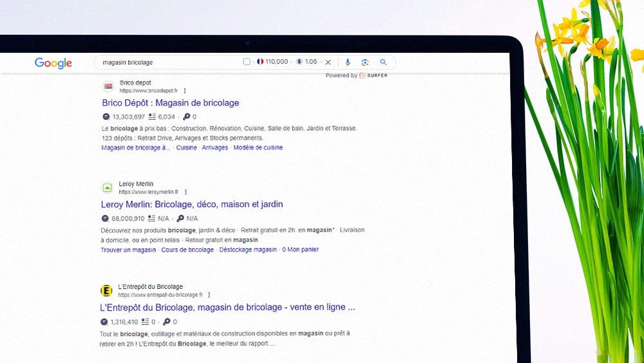Click the key icon in the Leroy Merlin row
Image resolution: width=644 pixels, height=363 pixels.
point(180,219)
